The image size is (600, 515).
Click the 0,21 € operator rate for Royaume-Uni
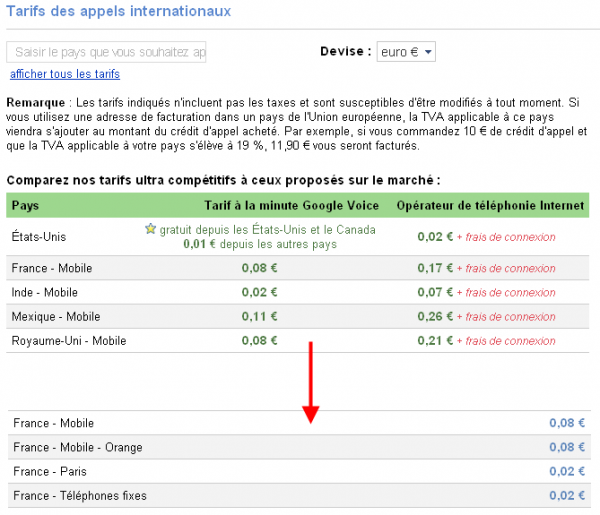(x=435, y=341)
